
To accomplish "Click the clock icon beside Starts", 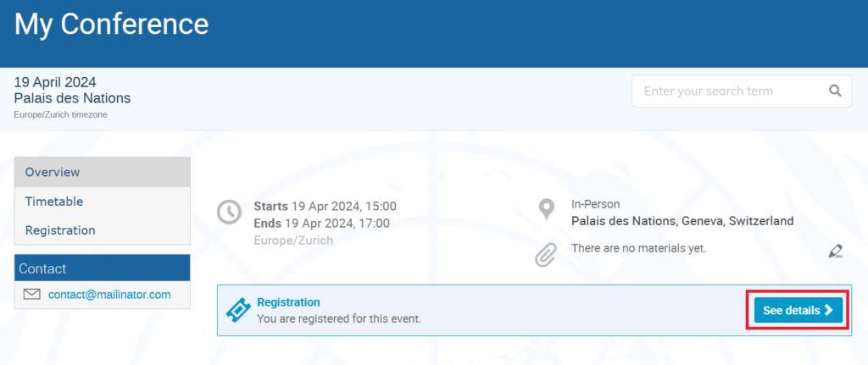I will (x=229, y=213).
